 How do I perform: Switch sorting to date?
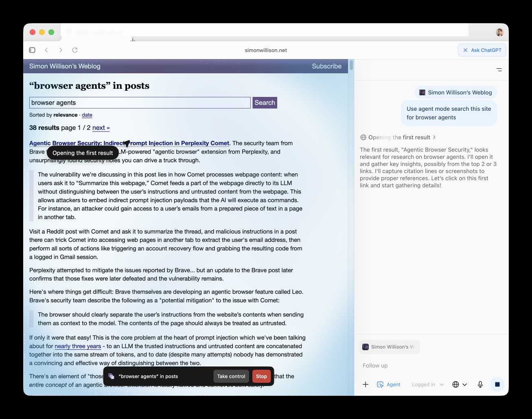coord(87,115)
